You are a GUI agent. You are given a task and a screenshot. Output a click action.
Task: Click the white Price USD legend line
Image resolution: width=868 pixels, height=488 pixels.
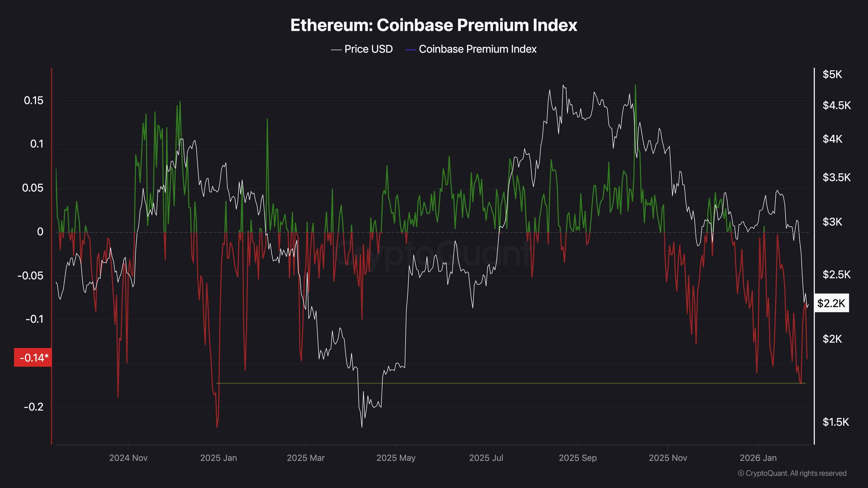(336, 50)
